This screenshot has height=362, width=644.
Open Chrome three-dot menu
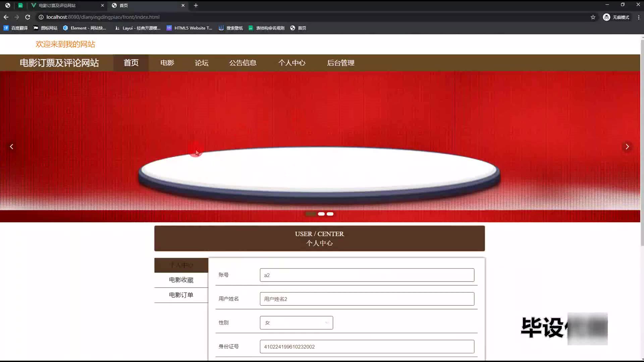[638, 17]
